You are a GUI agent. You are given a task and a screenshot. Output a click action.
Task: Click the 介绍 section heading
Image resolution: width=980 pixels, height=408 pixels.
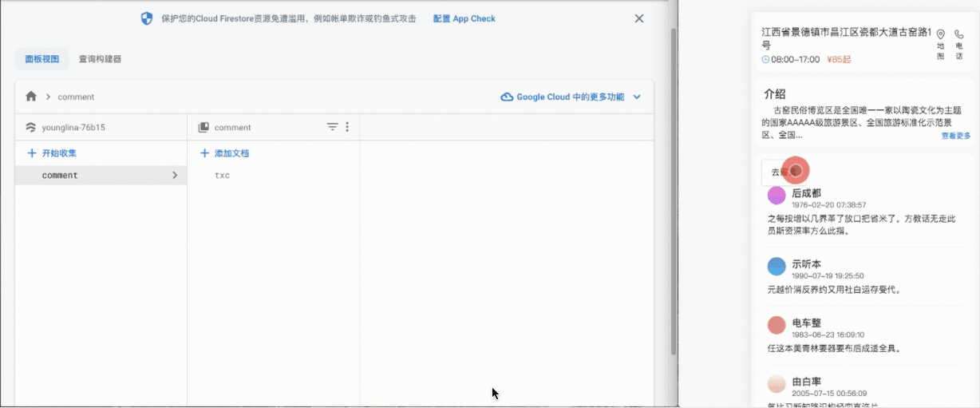[x=775, y=93]
